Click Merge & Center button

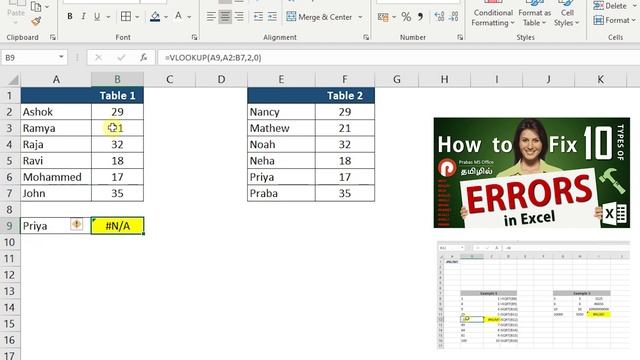click(x=319, y=17)
